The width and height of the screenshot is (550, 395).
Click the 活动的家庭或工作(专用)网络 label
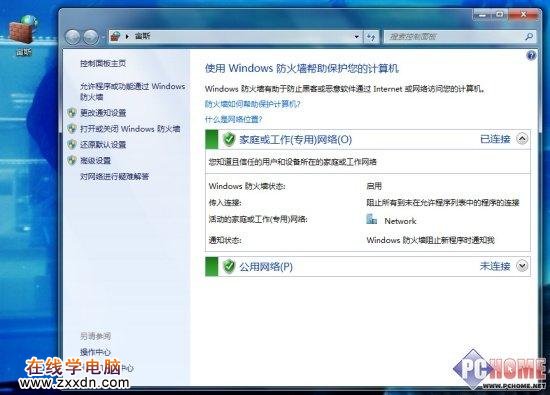(x=258, y=219)
